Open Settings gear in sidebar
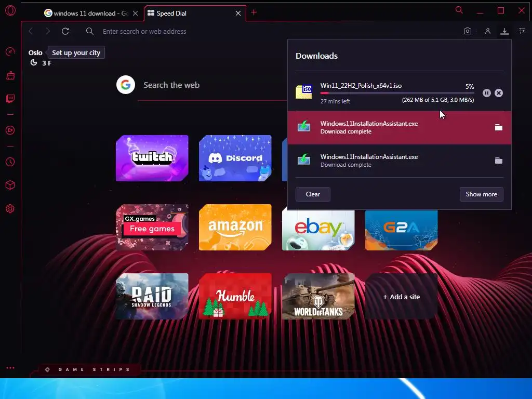 pyautogui.click(x=10, y=209)
